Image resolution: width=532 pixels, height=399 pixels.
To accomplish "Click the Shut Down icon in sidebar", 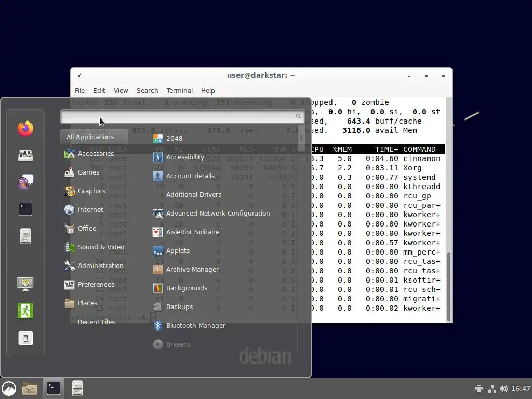I will pyautogui.click(x=25, y=338).
